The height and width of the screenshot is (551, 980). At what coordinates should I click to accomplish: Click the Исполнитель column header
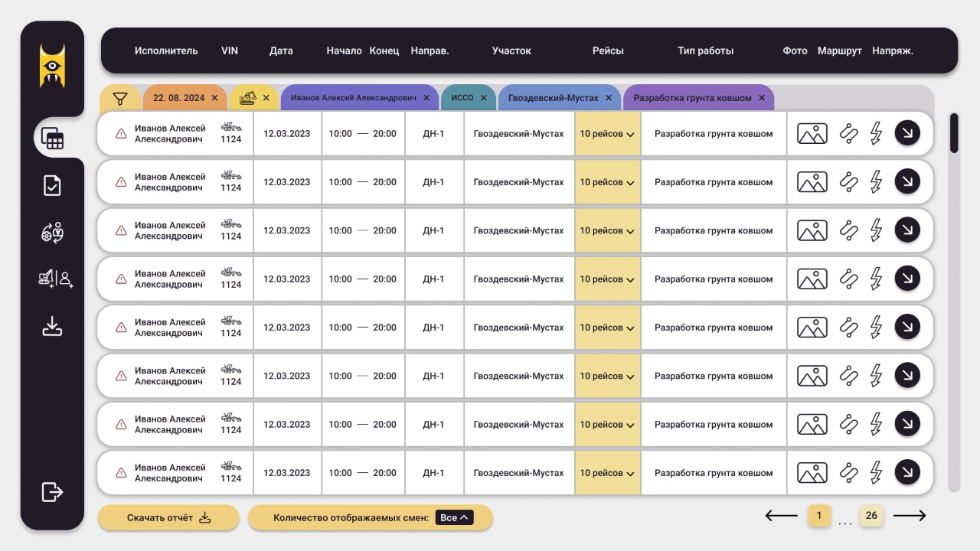tap(166, 51)
